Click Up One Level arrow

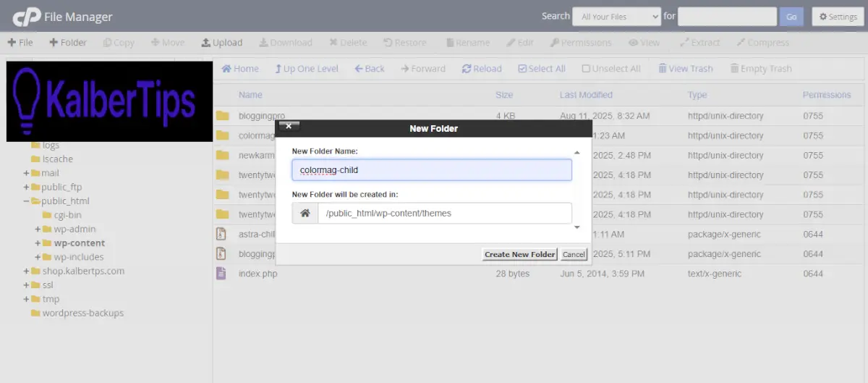tap(278, 69)
